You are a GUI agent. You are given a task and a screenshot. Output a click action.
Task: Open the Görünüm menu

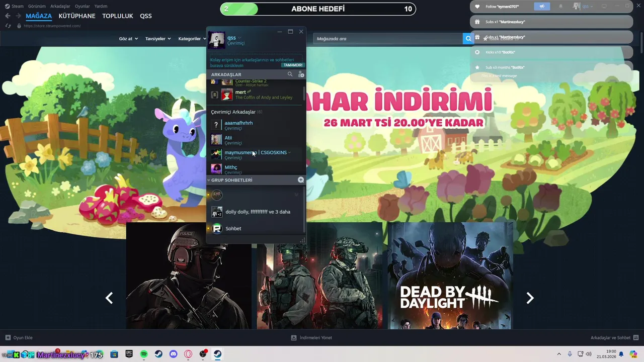tap(37, 7)
